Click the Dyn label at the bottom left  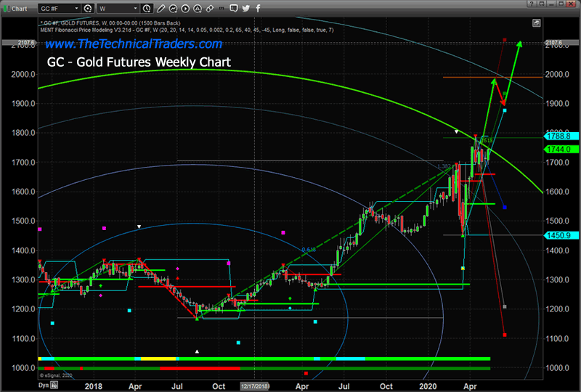tap(44, 385)
